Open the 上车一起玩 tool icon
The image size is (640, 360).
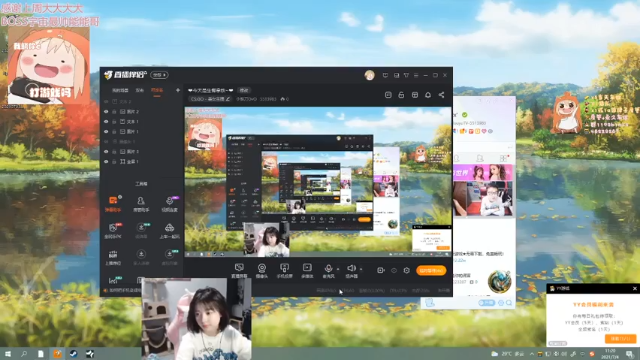(169, 230)
